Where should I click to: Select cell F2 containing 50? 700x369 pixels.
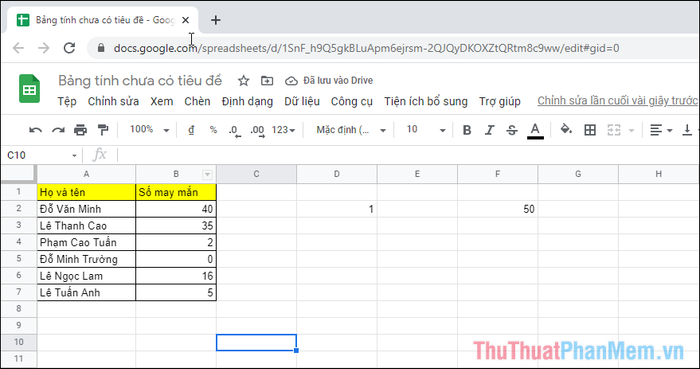click(498, 209)
